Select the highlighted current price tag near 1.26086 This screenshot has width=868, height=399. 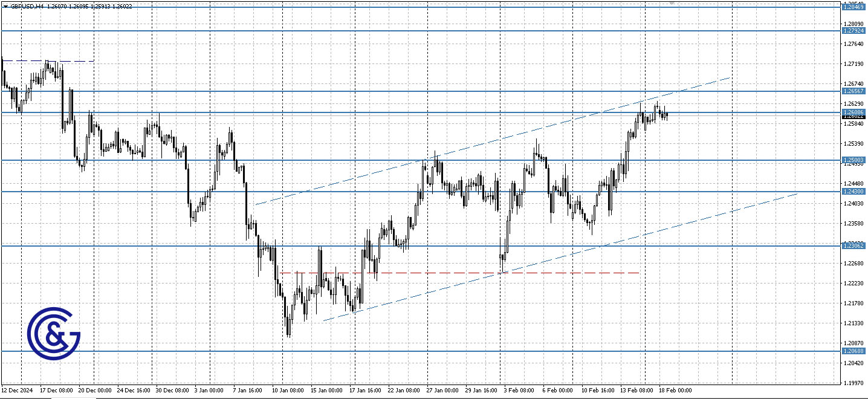[x=855, y=112]
